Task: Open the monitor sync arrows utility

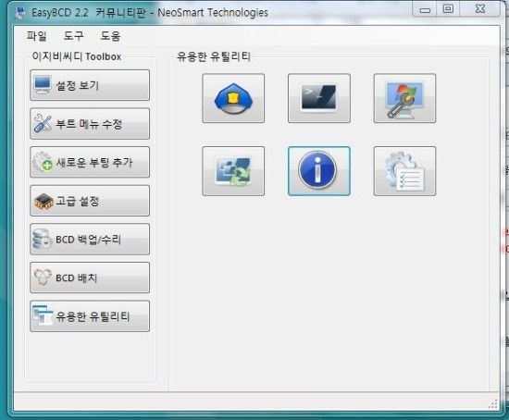Action: pos(233,171)
